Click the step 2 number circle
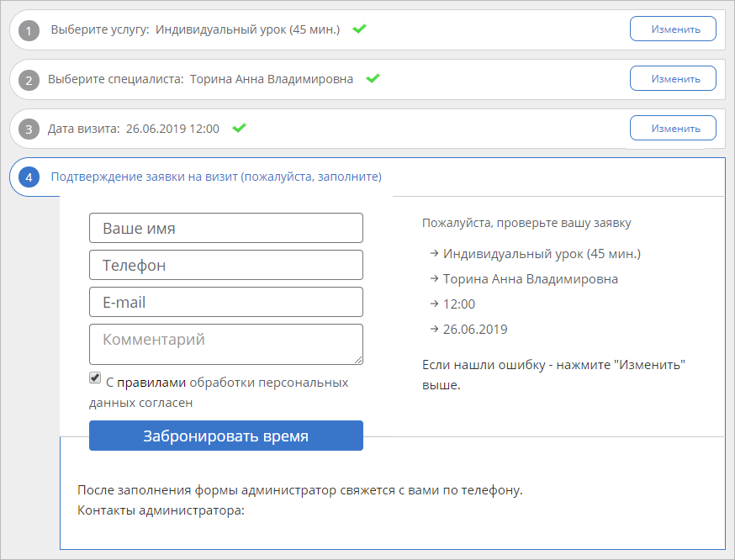735x560 pixels. (x=29, y=80)
